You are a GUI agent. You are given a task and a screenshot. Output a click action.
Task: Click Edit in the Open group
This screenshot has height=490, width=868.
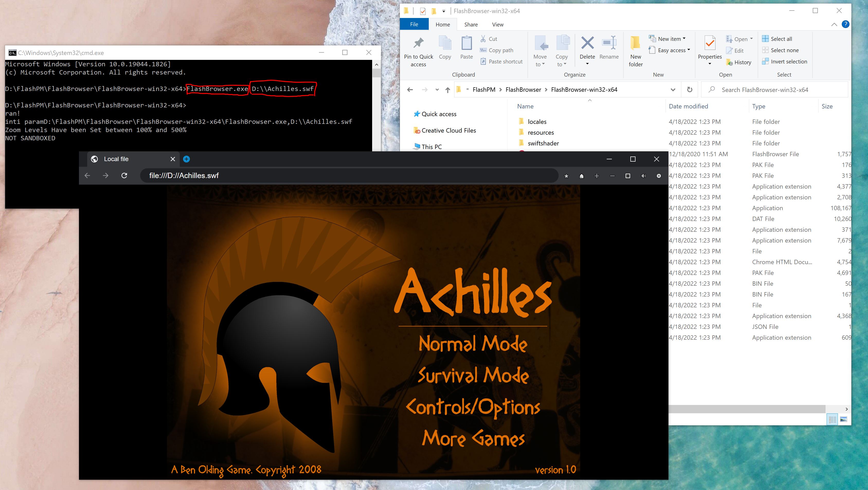[x=735, y=50]
